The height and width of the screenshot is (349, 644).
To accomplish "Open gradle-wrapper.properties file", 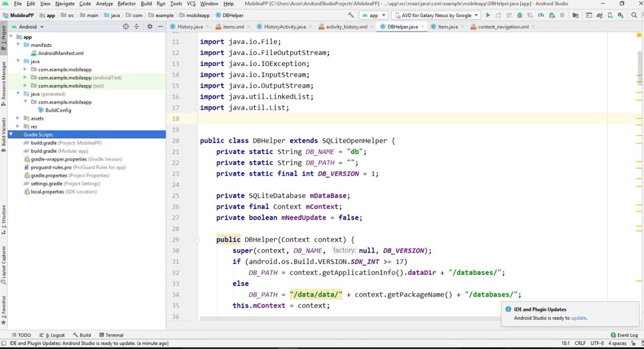I will (x=72, y=159).
